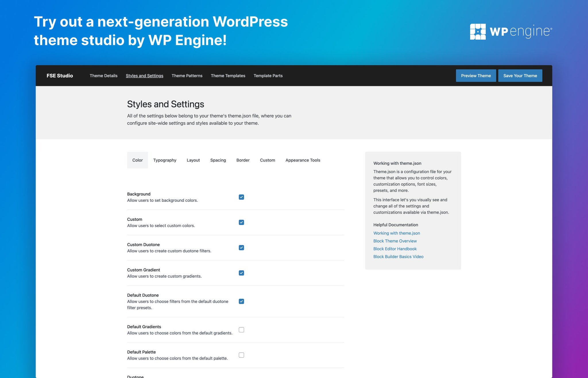
Task: Enable the Default Palette setting
Action: pos(241,355)
